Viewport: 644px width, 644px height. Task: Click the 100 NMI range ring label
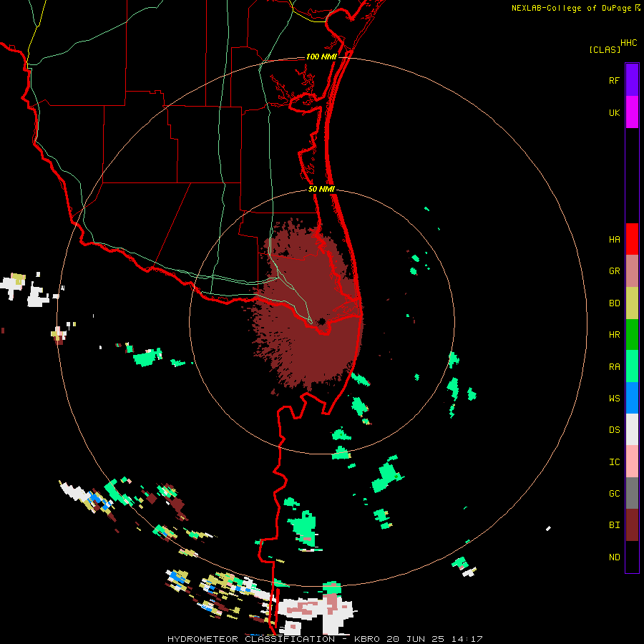click(321, 57)
